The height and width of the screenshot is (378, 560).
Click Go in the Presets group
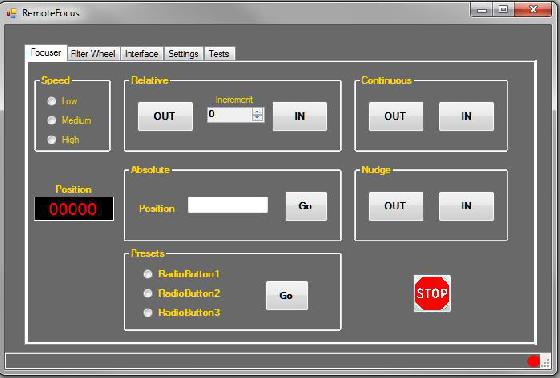[287, 296]
